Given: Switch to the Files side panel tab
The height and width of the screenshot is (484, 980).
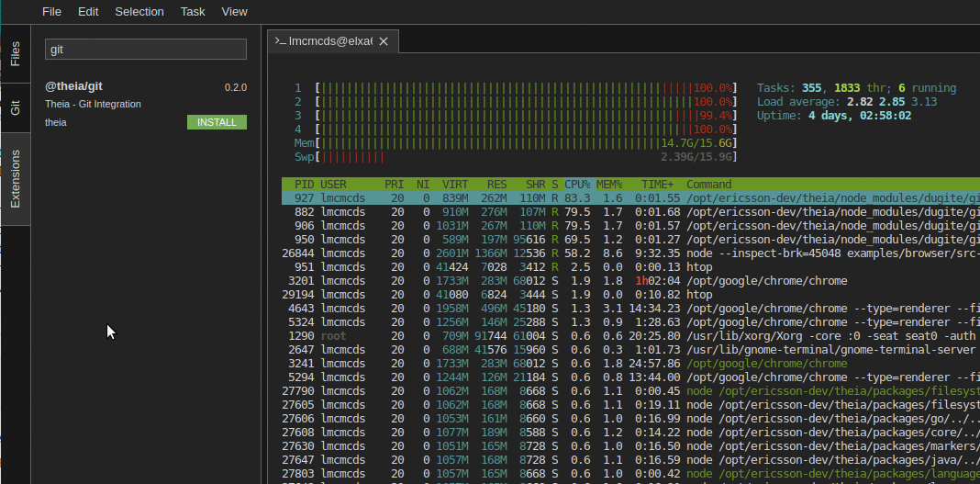Looking at the screenshot, I should (x=16, y=54).
